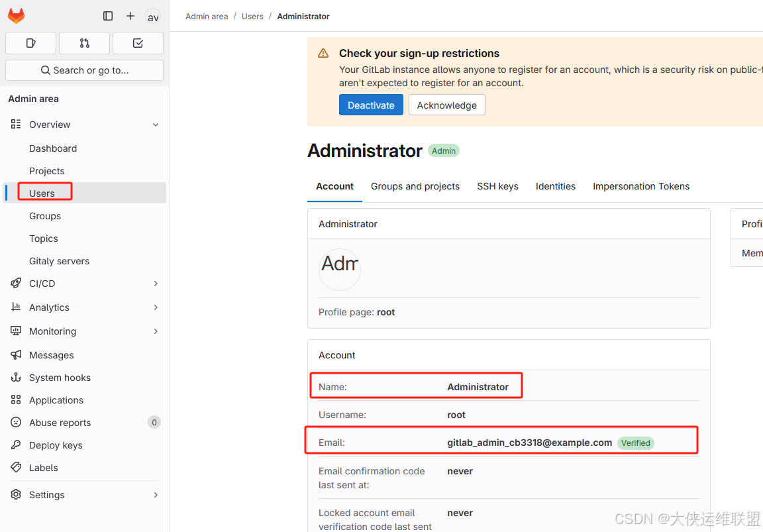Click the Acknowledge button
This screenshot has width=763, height=532.
pos(446,105)
